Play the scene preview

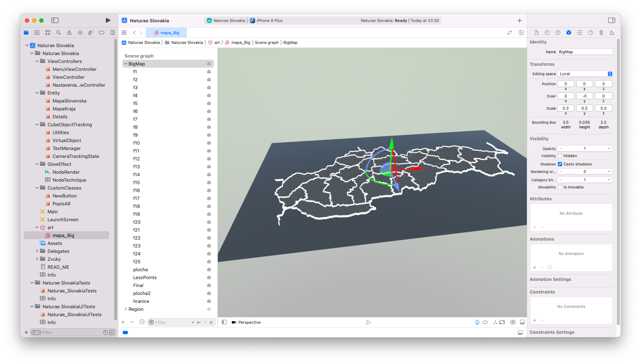(368, 322)
